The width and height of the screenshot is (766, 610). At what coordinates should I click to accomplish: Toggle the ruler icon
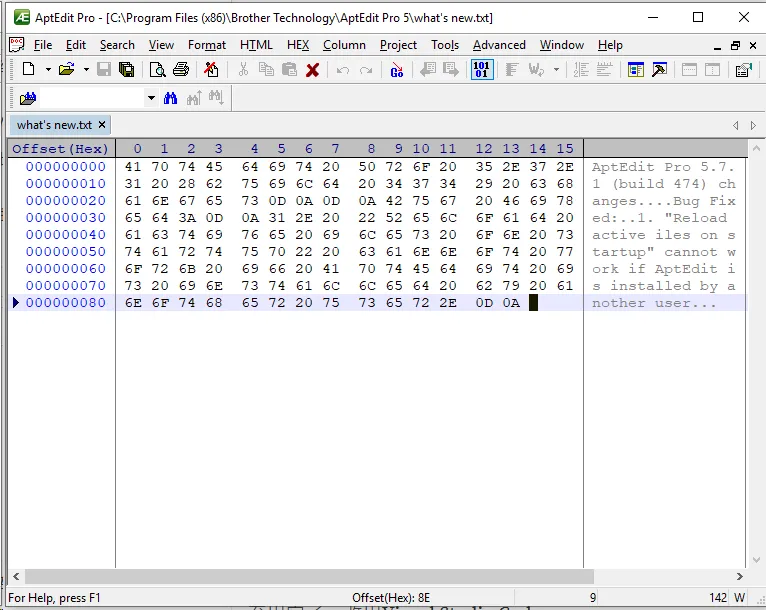pyautogui.click(x=604, y=69)
